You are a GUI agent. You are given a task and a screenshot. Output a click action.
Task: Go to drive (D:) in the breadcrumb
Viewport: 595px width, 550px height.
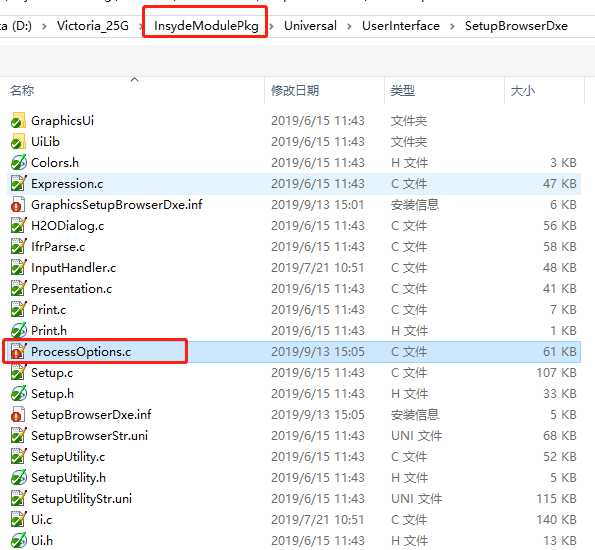click(16, 26)
